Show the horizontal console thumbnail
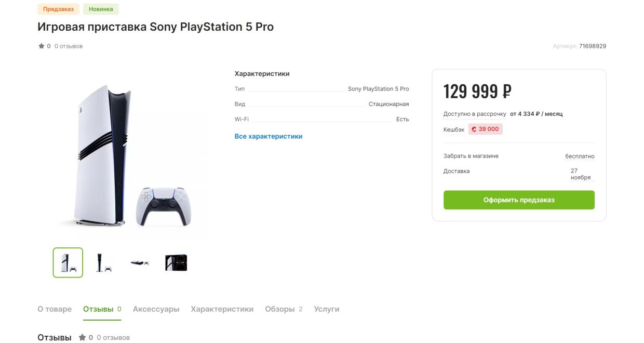 (x=140, y=262)
